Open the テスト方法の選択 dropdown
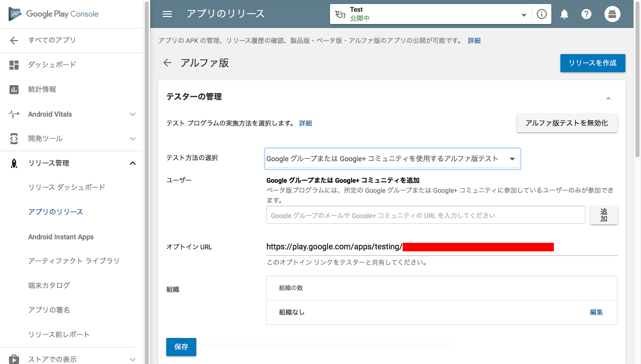This screenshot has width=641, height=364. click(393, 159)
